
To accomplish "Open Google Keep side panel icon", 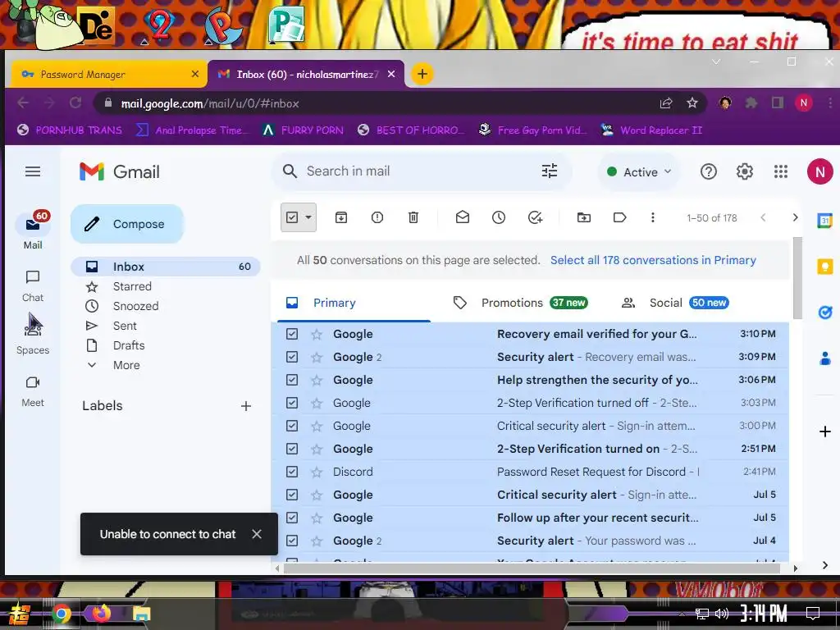I will click(825, 267).
